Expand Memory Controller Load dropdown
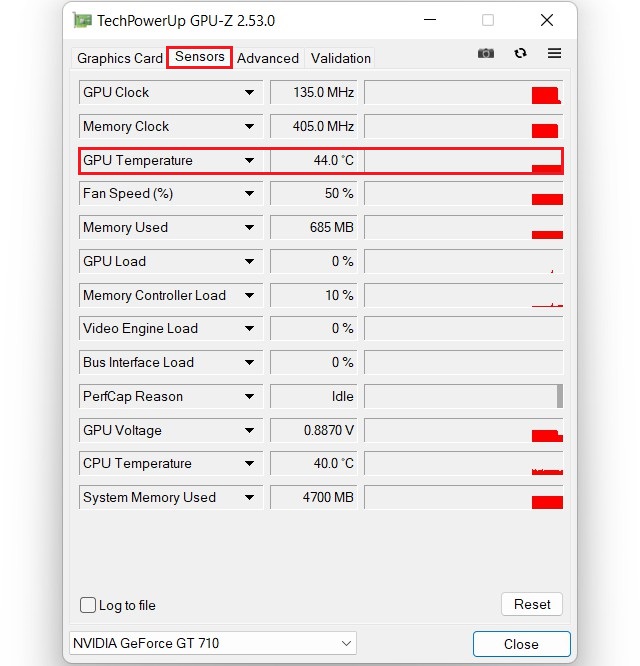 click(x=249, y=295)
